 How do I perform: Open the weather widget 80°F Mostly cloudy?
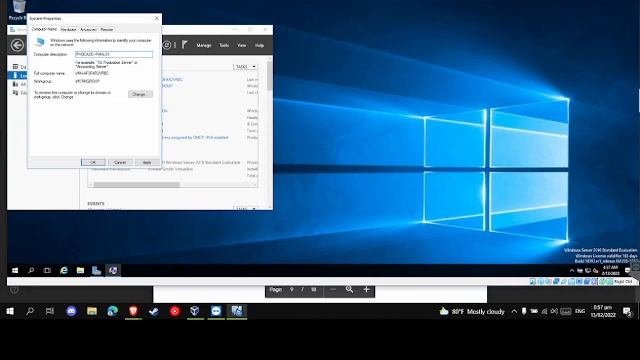472,311
